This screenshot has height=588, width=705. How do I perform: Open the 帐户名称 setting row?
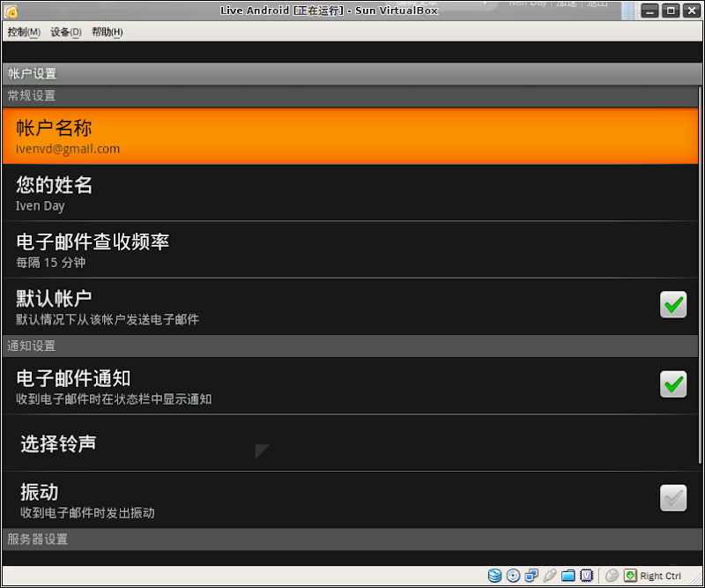[x=350, y=136]
